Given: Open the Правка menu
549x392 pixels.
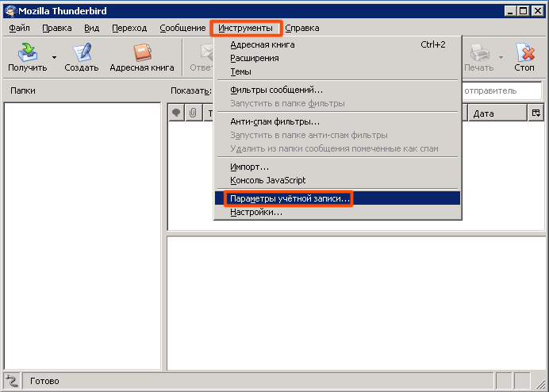Looking at the screenshot, I should pyautogui.click(x=57, y=28).
